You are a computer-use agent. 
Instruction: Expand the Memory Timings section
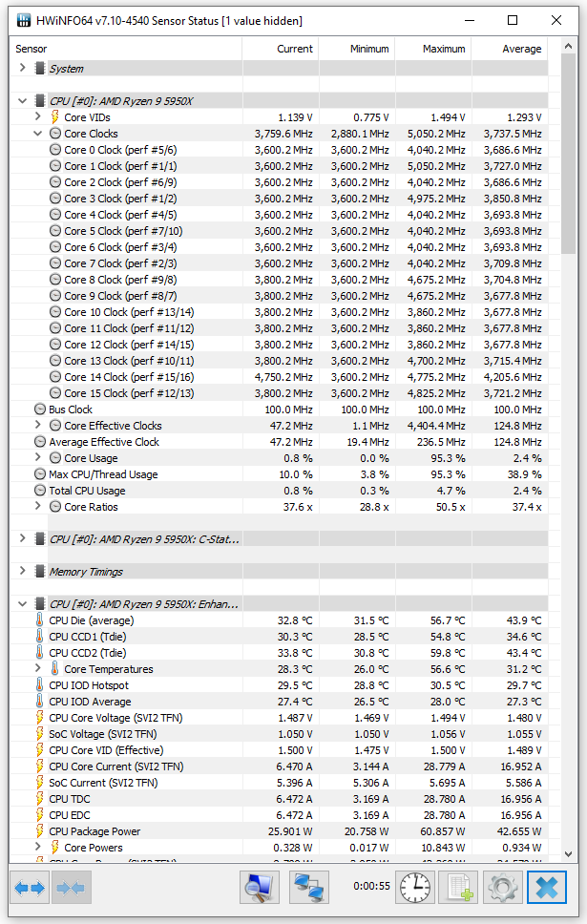[x=22, y=571]
